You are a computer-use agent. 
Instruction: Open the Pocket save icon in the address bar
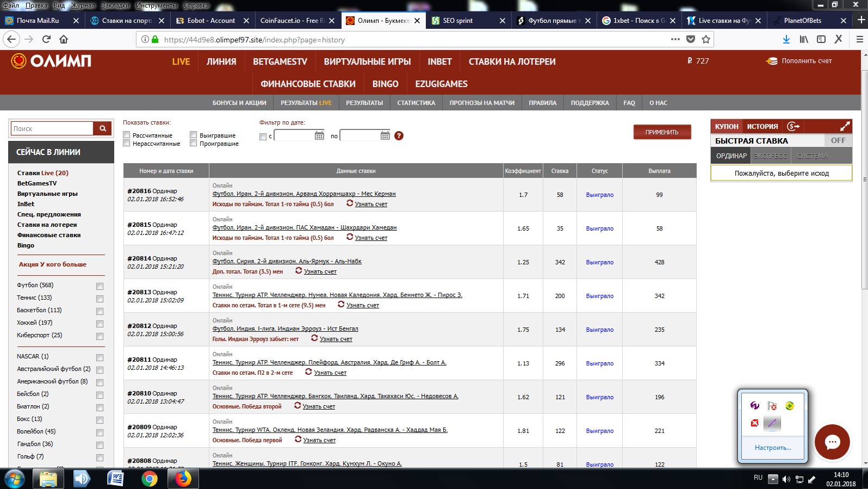(691, 39)
